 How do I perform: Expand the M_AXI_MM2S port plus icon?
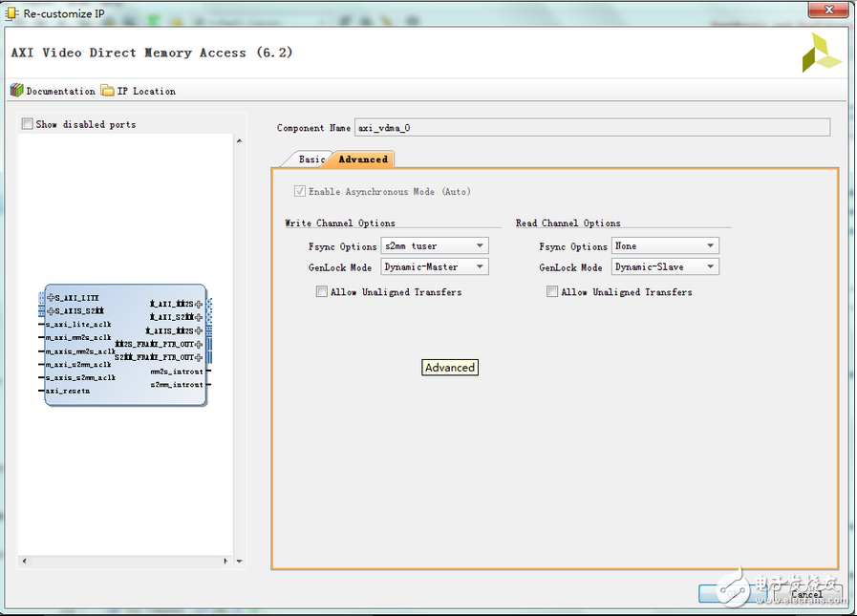pos(199,304)
